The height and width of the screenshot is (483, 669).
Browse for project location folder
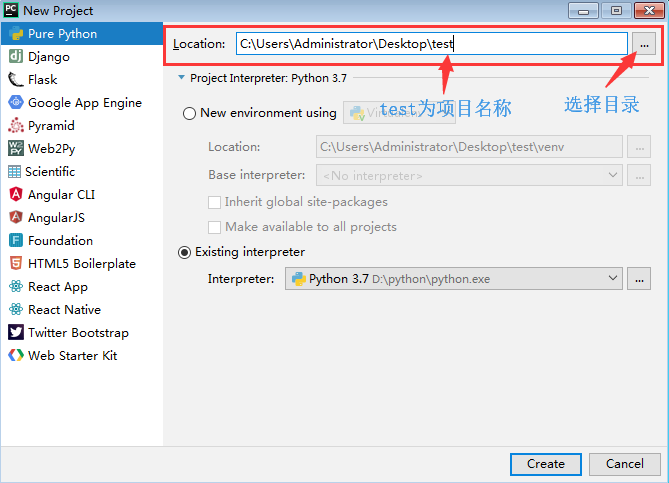644,44
